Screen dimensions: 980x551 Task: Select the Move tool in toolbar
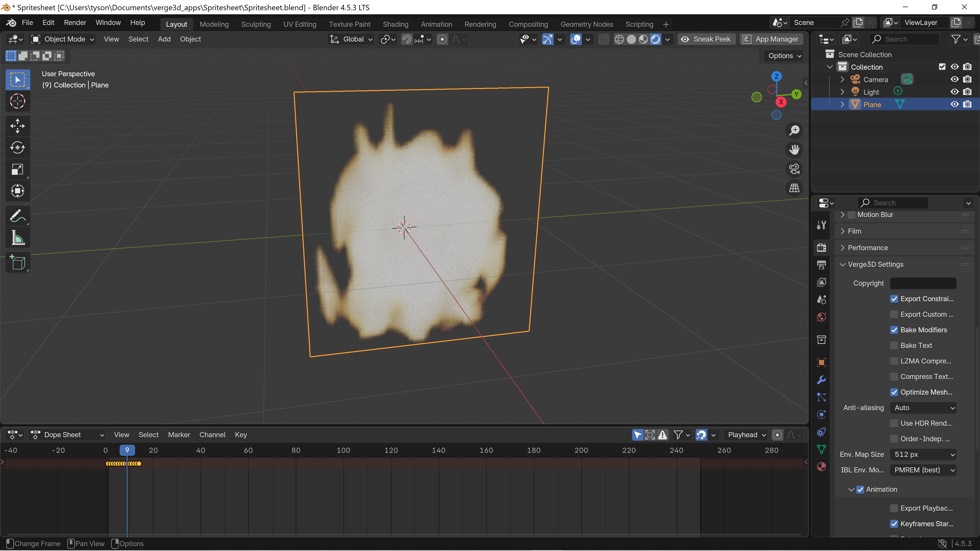click(18, 126)
